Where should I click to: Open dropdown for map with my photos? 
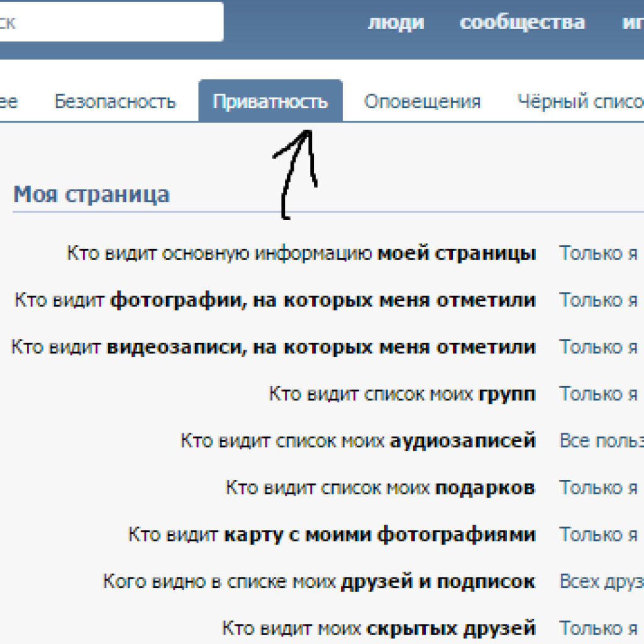tap(599, 535)
